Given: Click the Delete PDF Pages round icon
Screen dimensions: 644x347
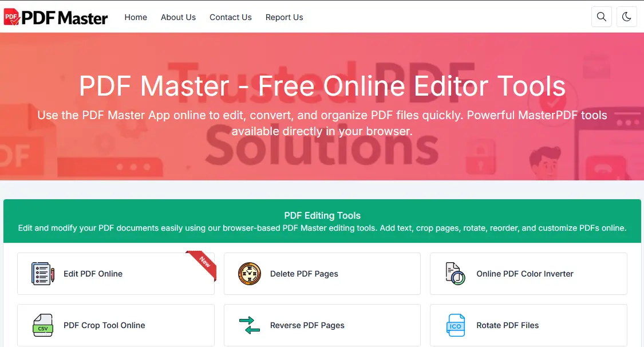Looking at the screenshot, I should coord(250,274).
